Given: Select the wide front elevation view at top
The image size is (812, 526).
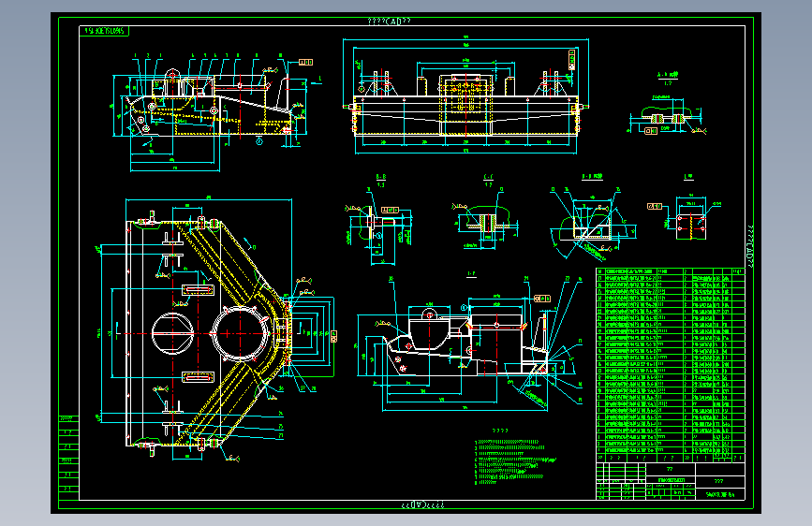Looking at the screenshot, I should point(465,95).
